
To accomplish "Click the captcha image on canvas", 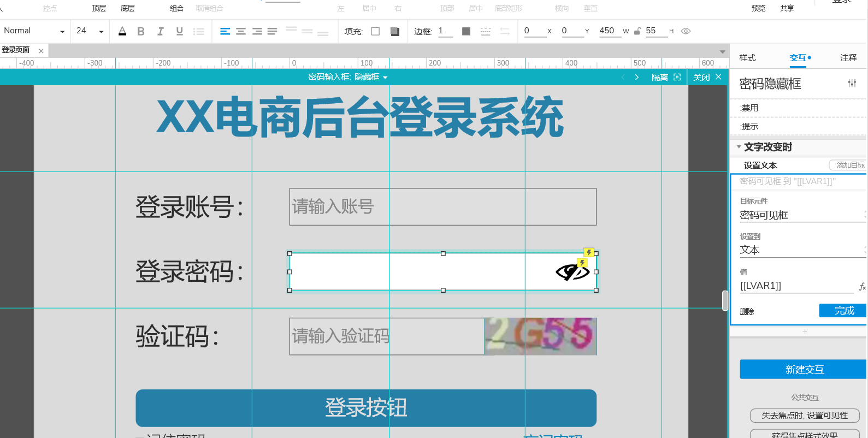I will [x=540, y=336].
